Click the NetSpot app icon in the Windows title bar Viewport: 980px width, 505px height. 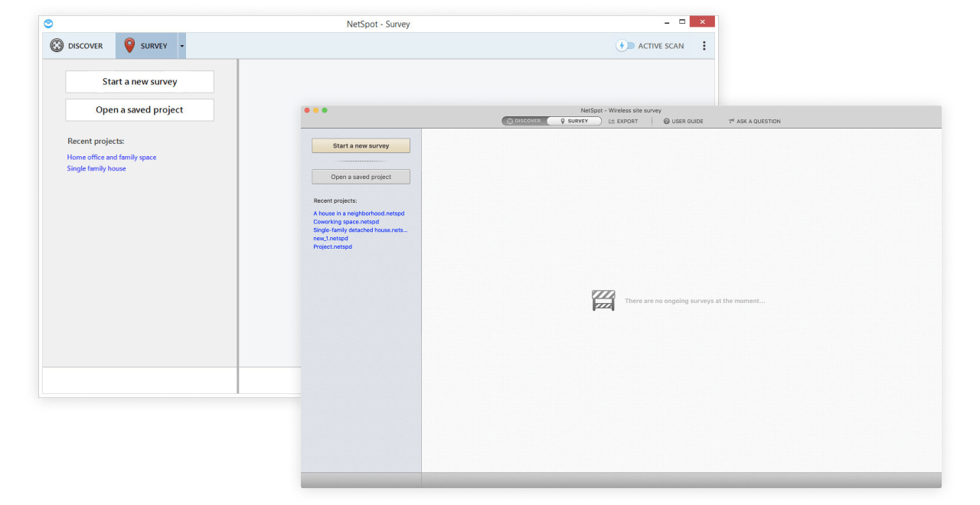[49, 24]
